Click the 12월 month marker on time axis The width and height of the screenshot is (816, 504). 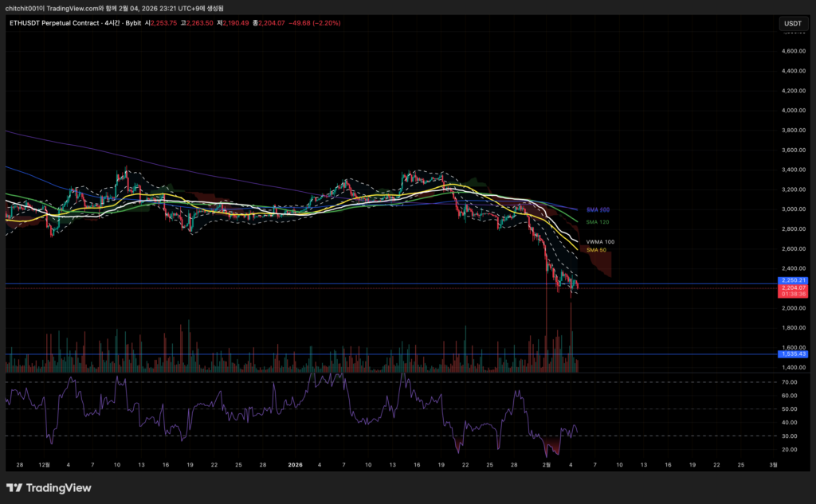(44, 464)
